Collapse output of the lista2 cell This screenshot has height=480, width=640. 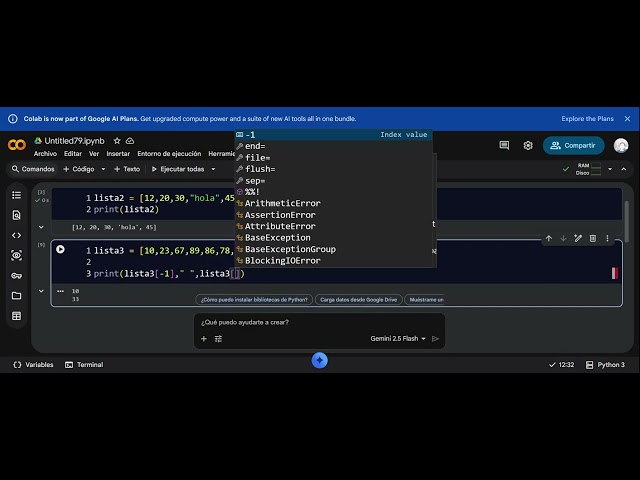pos(41,227)
